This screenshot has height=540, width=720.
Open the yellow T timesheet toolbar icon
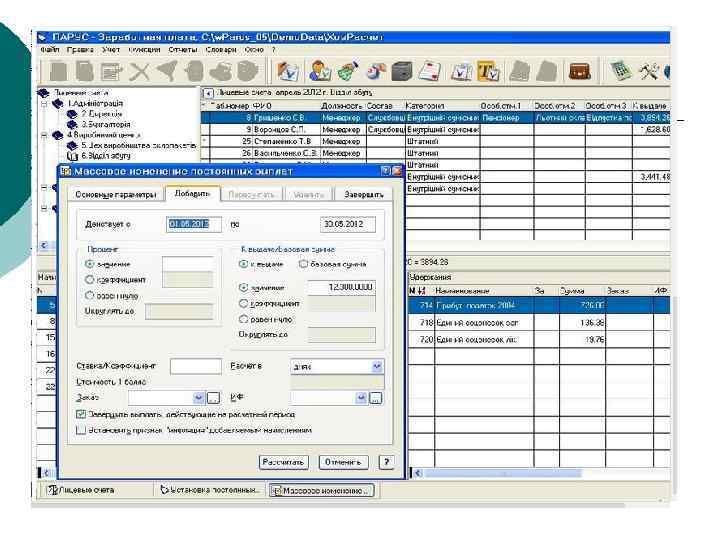point(488,71)
